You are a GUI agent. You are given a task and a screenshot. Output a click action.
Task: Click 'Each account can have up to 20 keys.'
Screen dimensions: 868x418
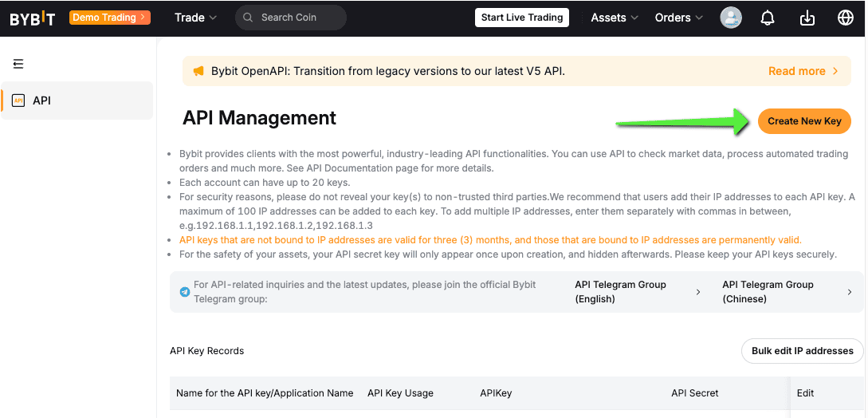point(265,183)
